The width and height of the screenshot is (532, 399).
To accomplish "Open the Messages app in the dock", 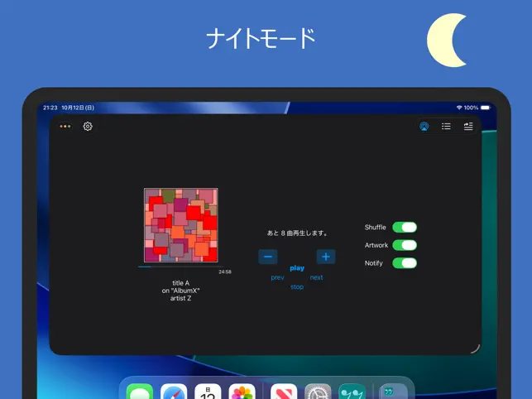I will [140, 392].
